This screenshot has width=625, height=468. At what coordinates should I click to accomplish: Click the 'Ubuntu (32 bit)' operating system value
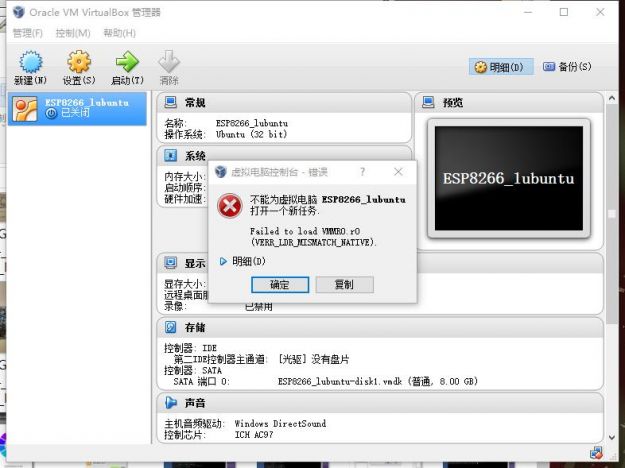point(251,134)
